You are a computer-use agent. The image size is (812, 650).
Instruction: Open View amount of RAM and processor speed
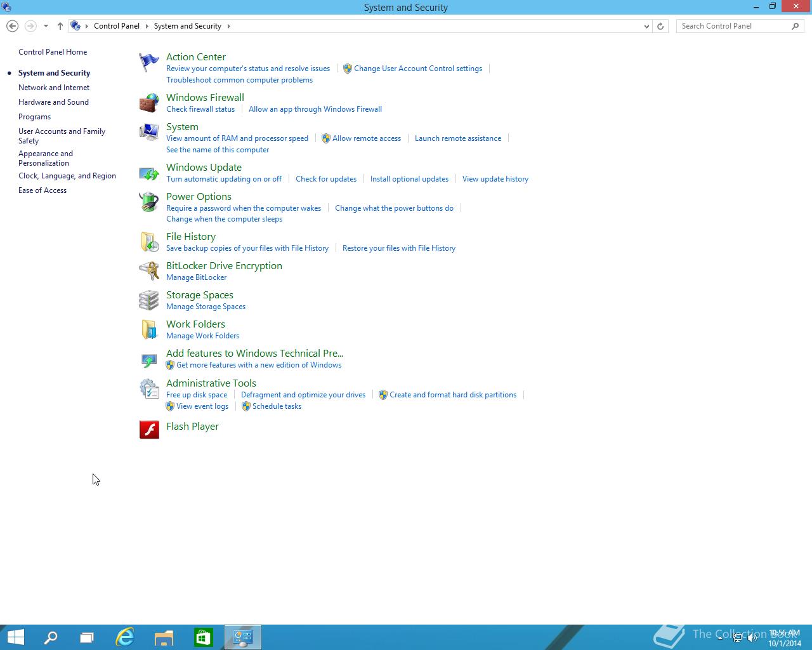tap(237, 138)
